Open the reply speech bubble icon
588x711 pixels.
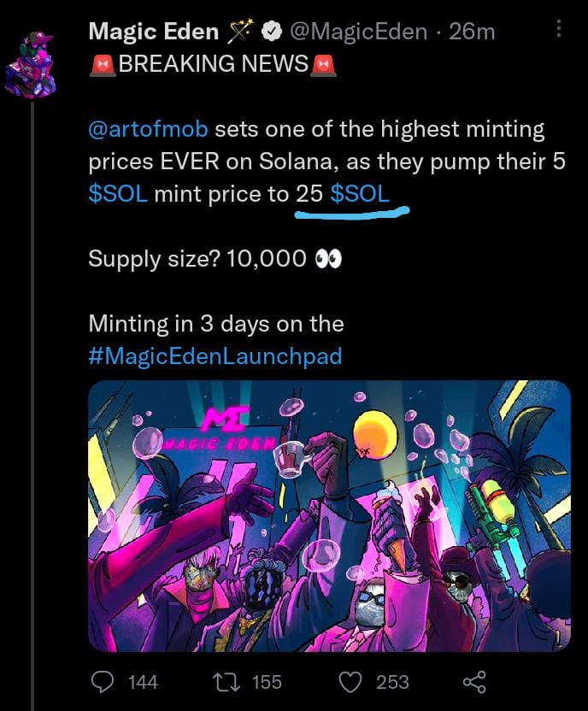point(103,682)
